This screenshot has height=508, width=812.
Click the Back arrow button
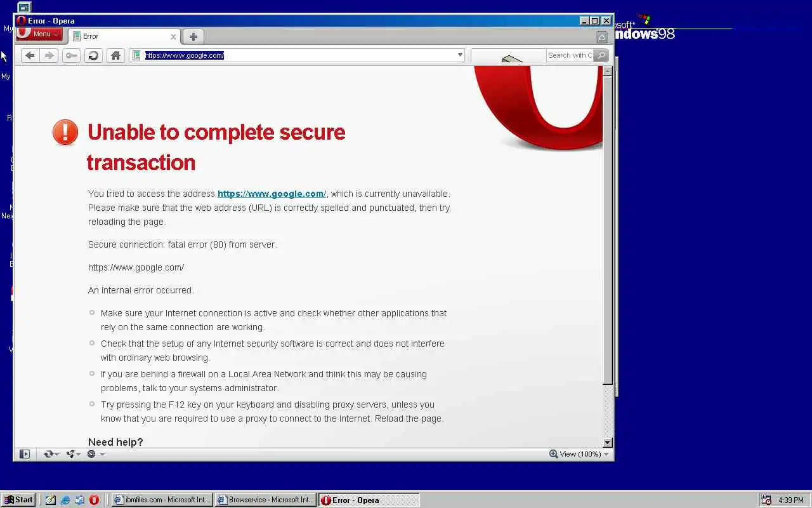(30, 55)
